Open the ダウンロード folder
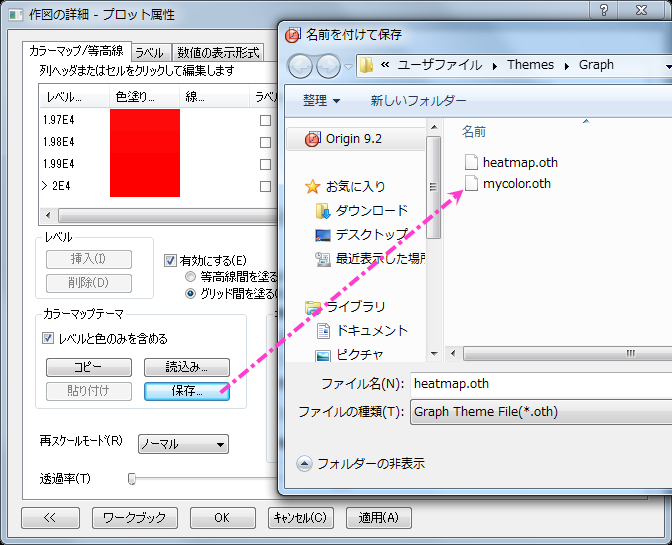 [x=361, y=210]
